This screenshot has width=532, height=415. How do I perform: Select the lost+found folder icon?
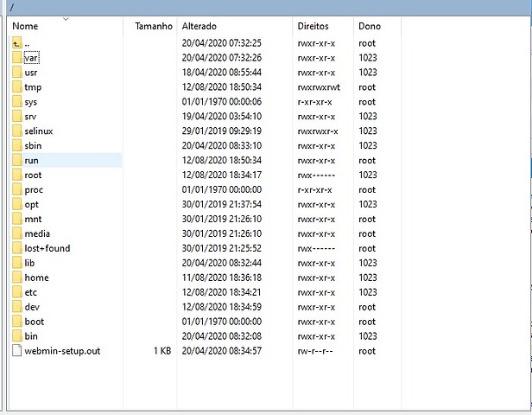(x=16, y=248)
